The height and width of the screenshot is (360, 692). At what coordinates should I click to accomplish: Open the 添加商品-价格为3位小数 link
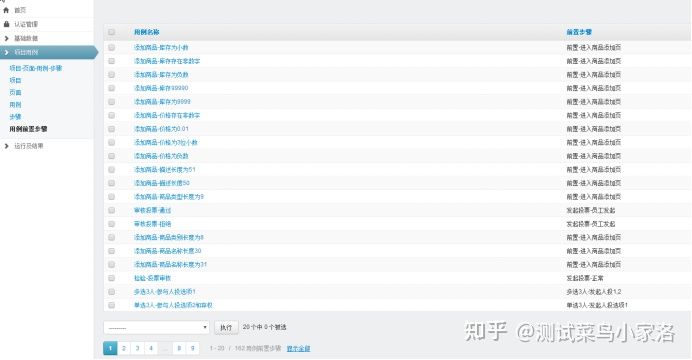[165, 142]
